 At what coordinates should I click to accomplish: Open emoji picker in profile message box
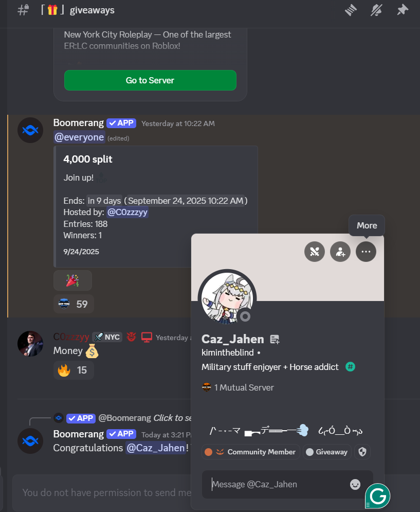pos(355,484)
